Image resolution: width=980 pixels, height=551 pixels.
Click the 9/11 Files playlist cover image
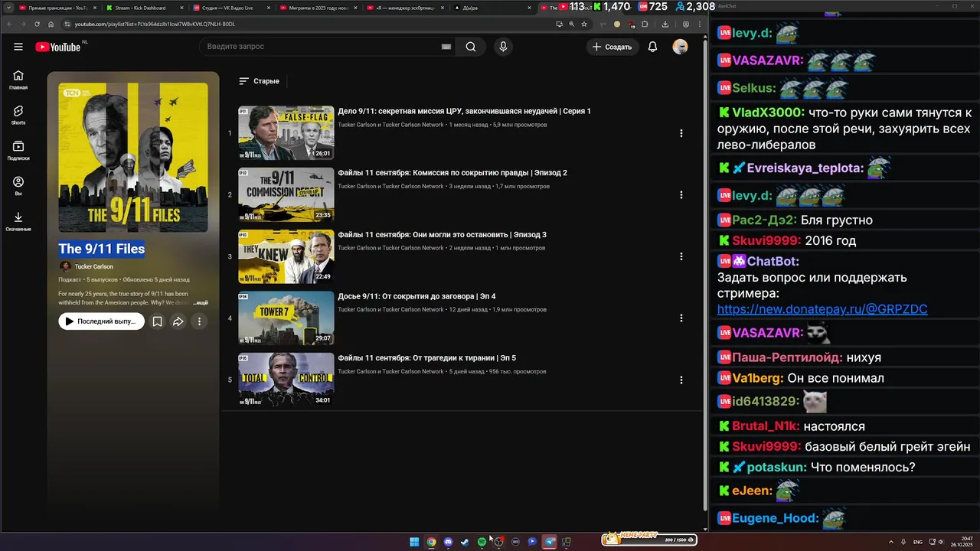pyautogui.click(x=133, y=158)
